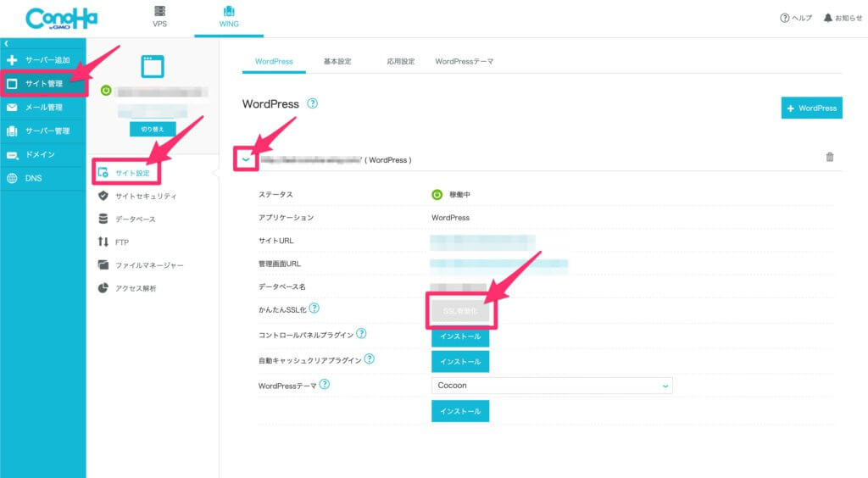Screen dimensions: 868x478
Task: Switch to the 基本設定 tab
Action: pyautogui.click(x=337, y=61)
